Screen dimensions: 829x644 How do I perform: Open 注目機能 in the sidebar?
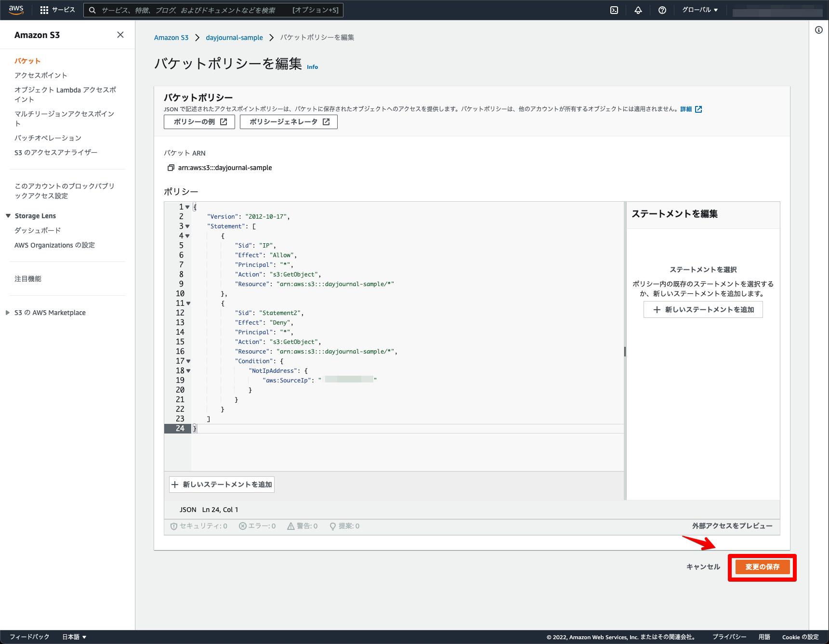pyautogui.click(x=28, y=279)
